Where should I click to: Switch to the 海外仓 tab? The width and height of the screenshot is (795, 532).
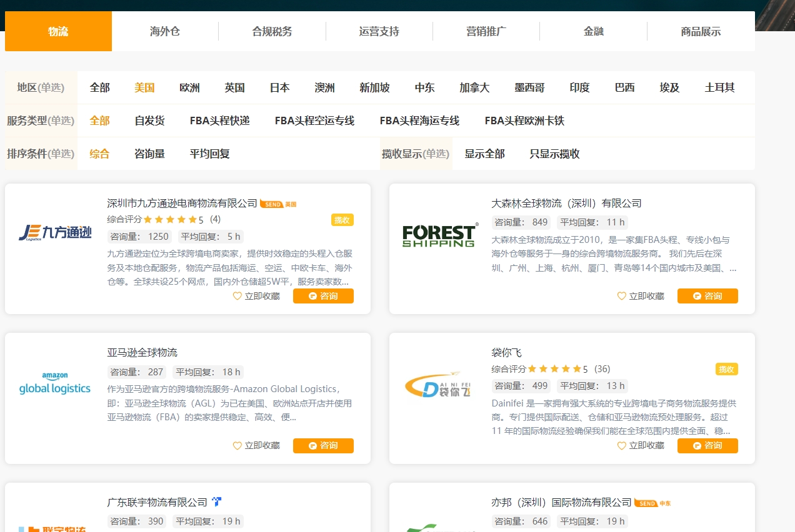(165, 31)
